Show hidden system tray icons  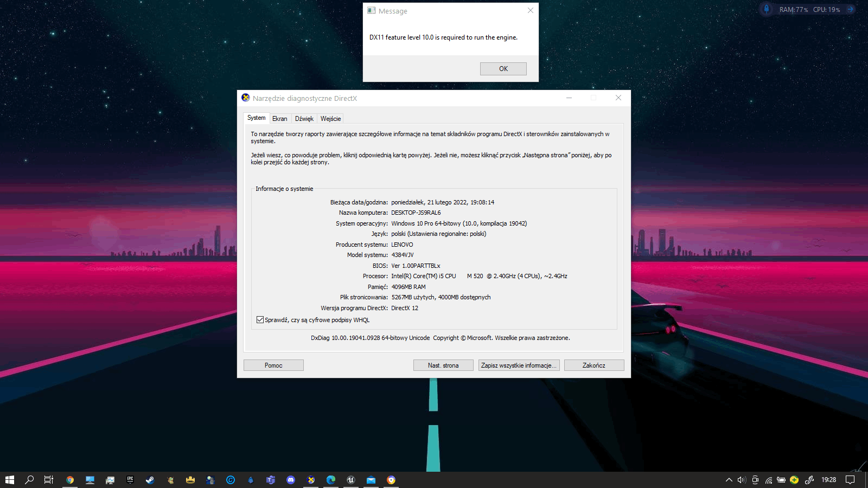(729, 480)
